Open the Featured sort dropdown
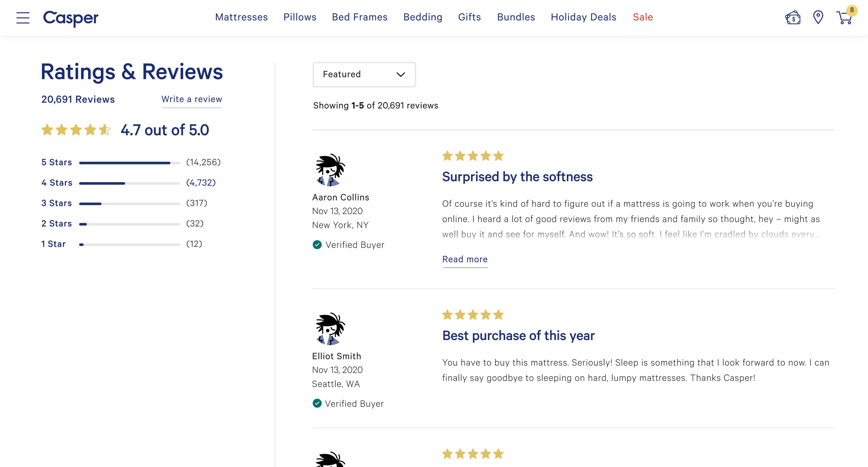The height and width of the screenshot is (467, 868). point(364,74)
